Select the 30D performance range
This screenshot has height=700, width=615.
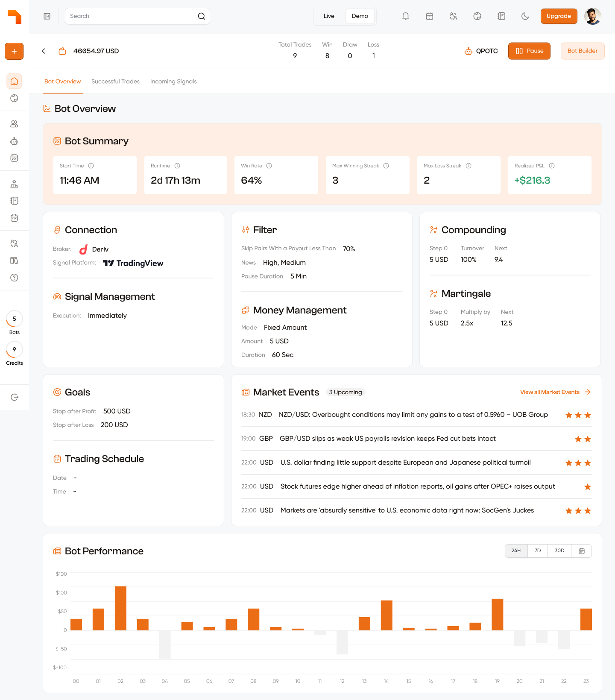click(559, 551)
